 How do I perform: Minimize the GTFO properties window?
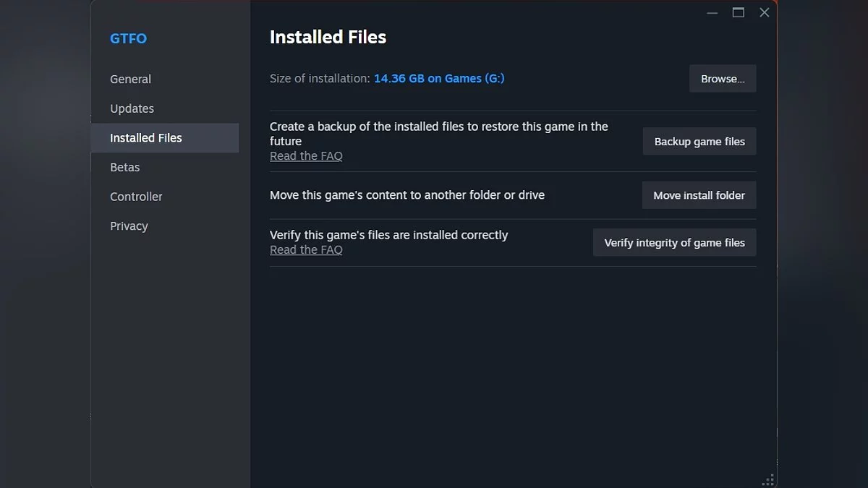712,13
